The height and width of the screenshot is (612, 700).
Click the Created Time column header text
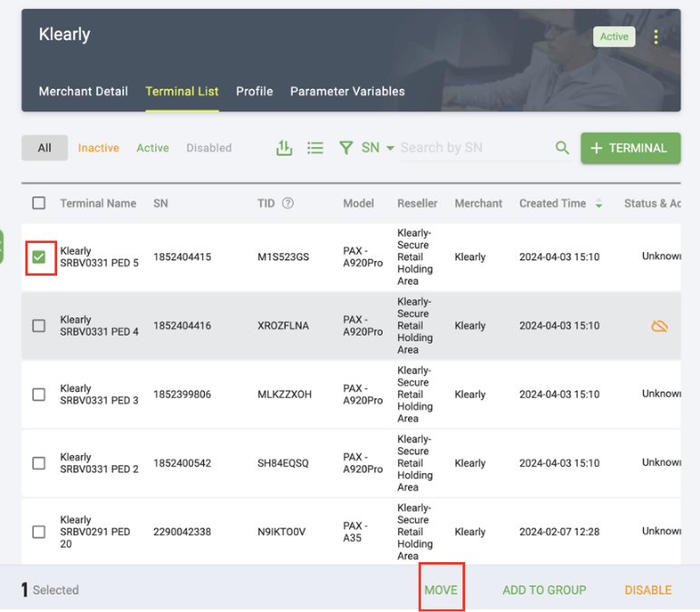[553, 204]
